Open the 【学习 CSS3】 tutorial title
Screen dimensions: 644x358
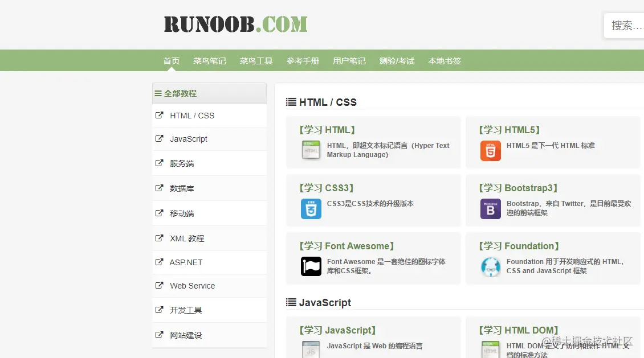[327, 188]
